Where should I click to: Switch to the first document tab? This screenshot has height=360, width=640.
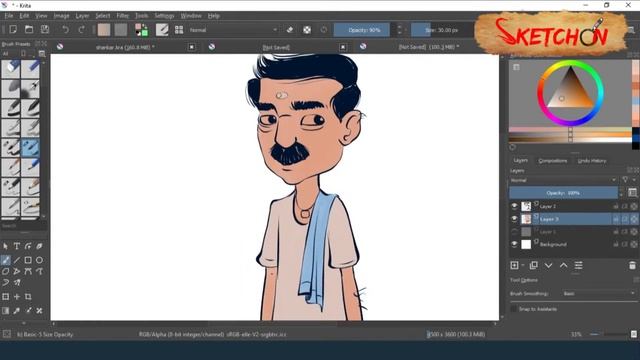click(124, 47)
